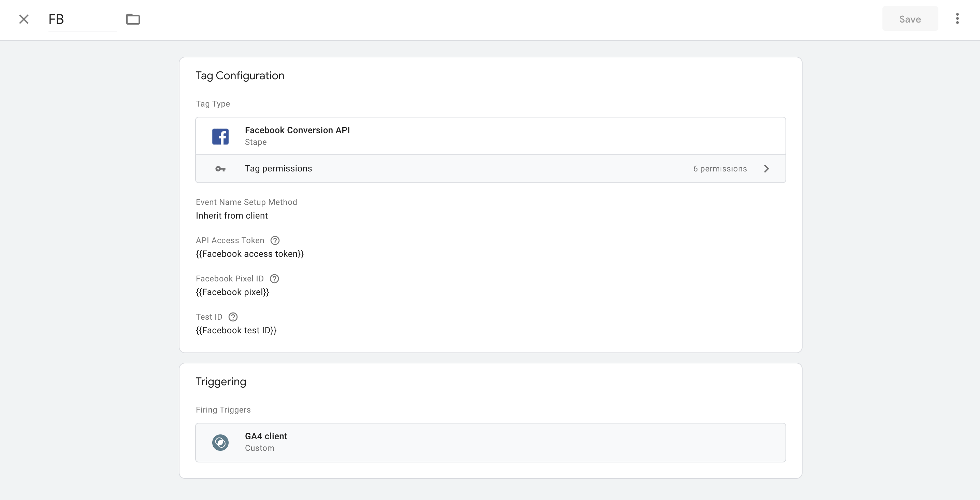Click the Custom trigger type text
980x500 pixels.
pyautogui.click(x=259, y=448)
